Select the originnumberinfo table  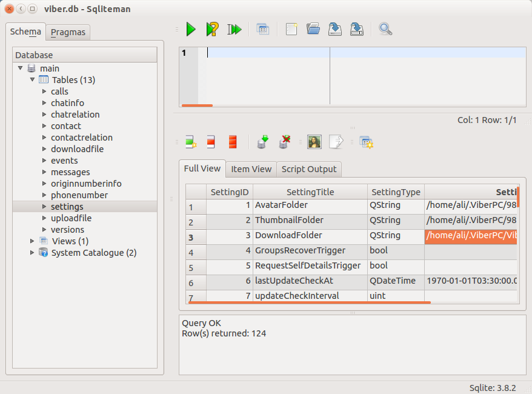[86, 184]
